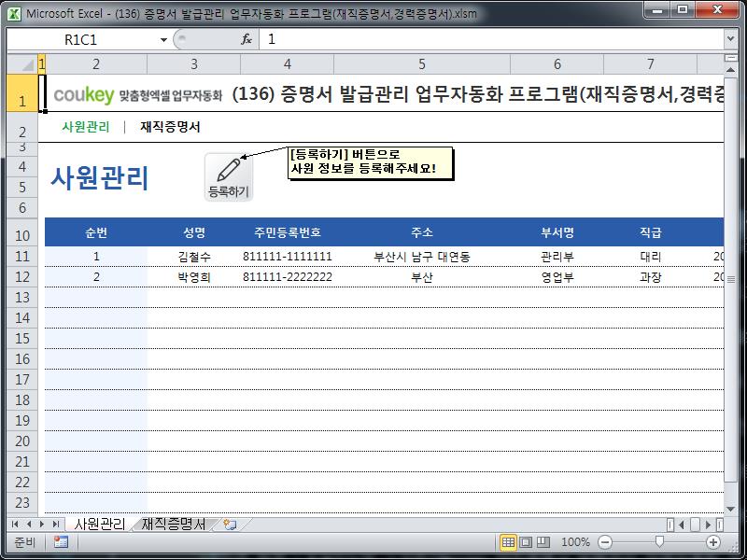
Task: Click the rank cell 대리
Action: (x=650, y=257)
